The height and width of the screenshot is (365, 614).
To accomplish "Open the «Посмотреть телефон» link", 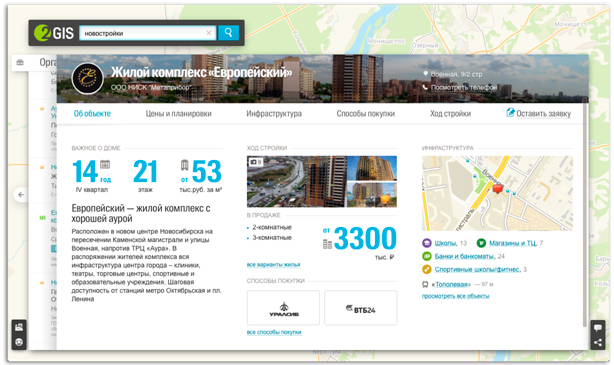I will point(464,87).
